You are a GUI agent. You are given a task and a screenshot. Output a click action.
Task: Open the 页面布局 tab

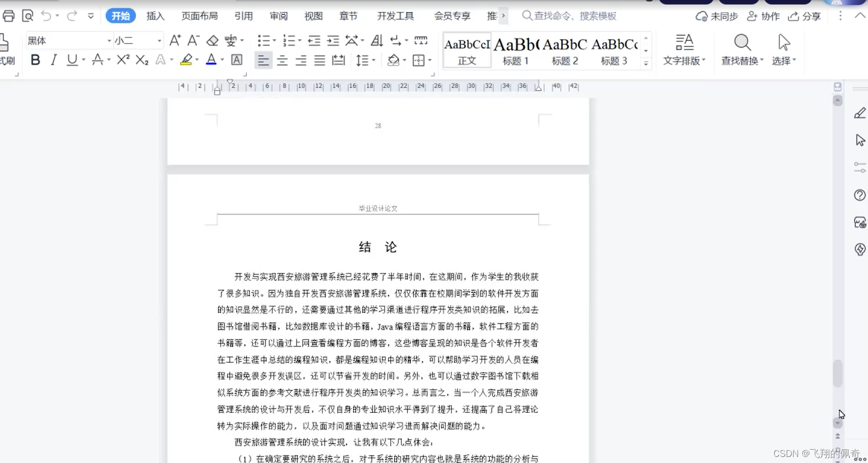click(x=199, y=16)
